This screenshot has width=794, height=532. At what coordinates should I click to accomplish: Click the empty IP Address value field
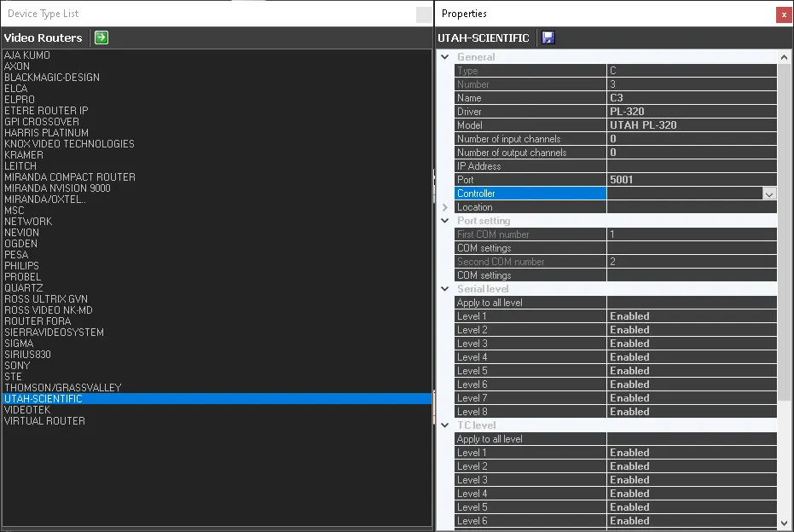691,166
